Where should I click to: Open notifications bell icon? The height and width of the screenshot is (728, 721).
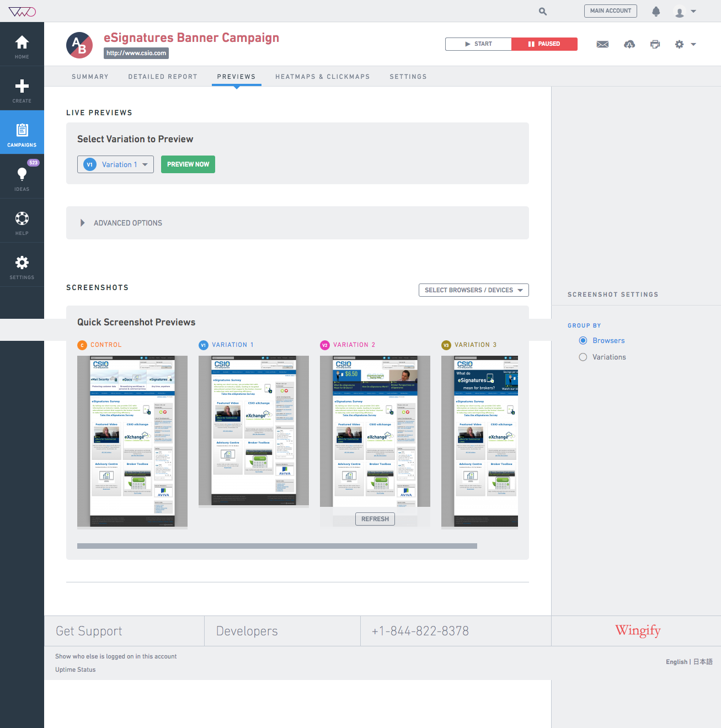point(656,12)
